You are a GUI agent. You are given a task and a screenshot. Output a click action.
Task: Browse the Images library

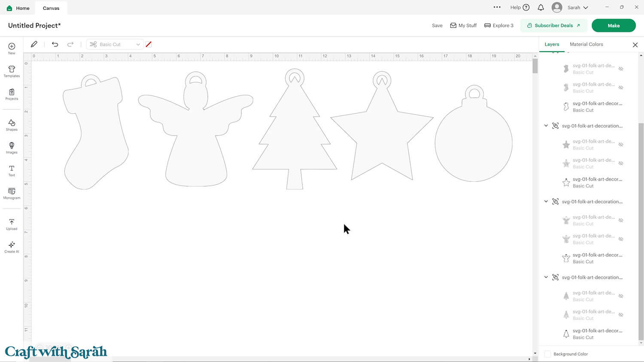[12, 145]
